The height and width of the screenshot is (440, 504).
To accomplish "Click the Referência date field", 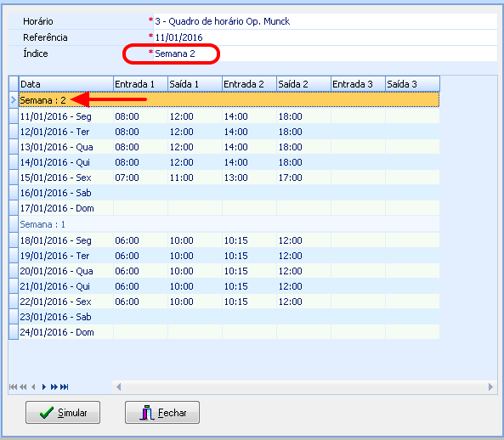I will pyautogui.click(x=326, y=37).
